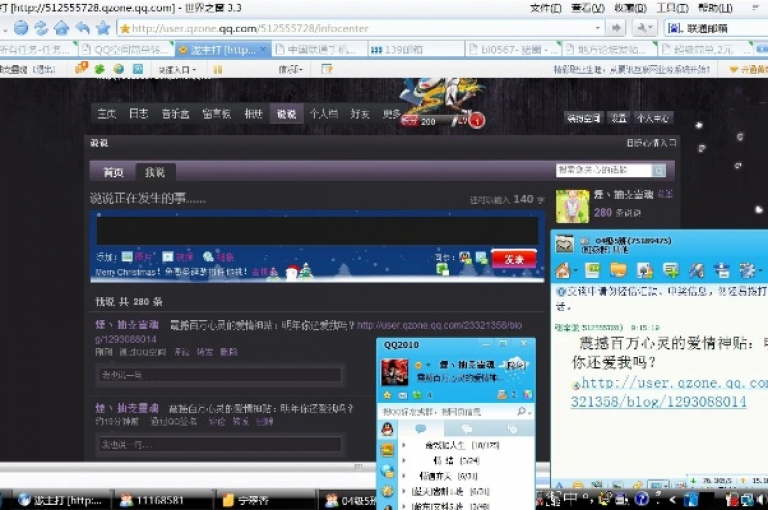Viewport: 768px width, 510px height.
Task: Click the QQ2010 contact search field
Action: [449, 412]
